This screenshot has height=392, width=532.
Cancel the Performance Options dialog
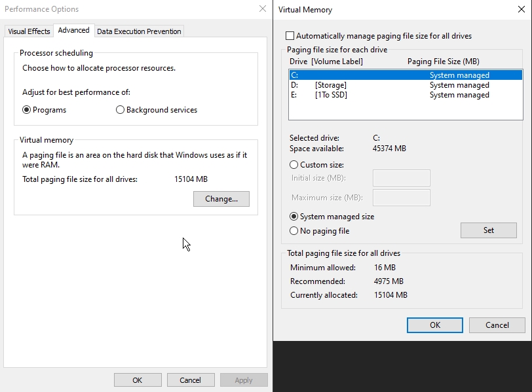pos(190,380)
